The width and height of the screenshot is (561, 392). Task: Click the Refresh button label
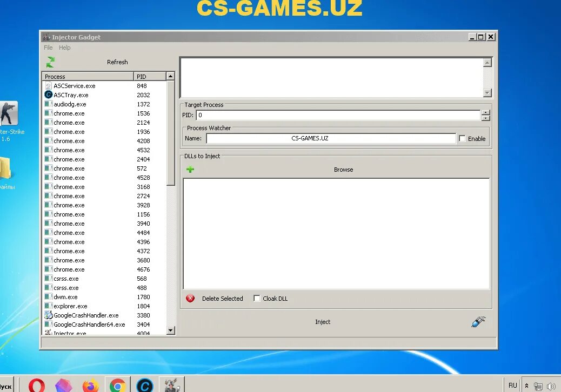pyautogui.click(x=117, y=62)
